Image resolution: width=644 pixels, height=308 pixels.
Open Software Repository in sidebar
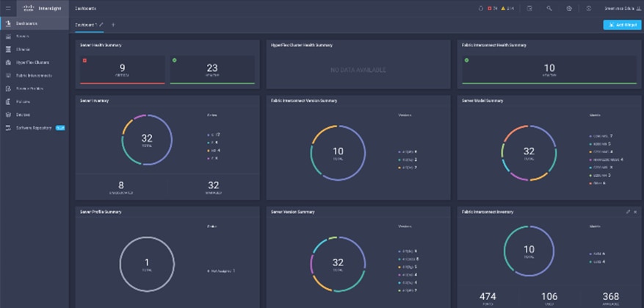tap(35, 128)
